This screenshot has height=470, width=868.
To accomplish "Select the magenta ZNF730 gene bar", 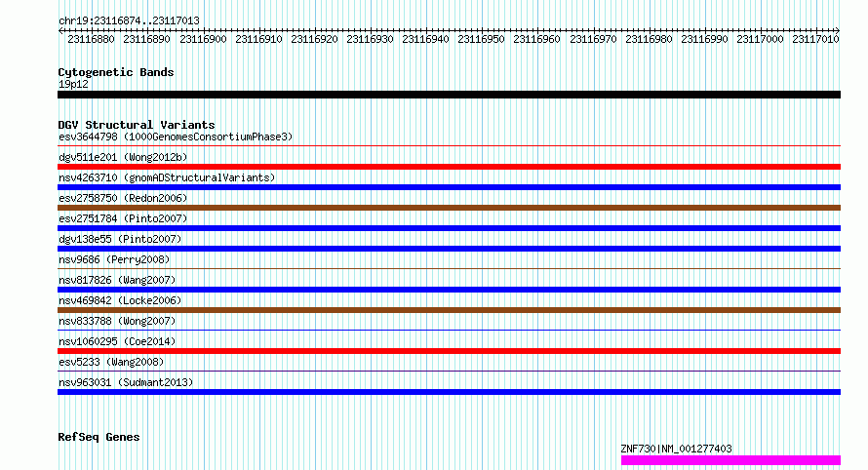I will [730, 460].
